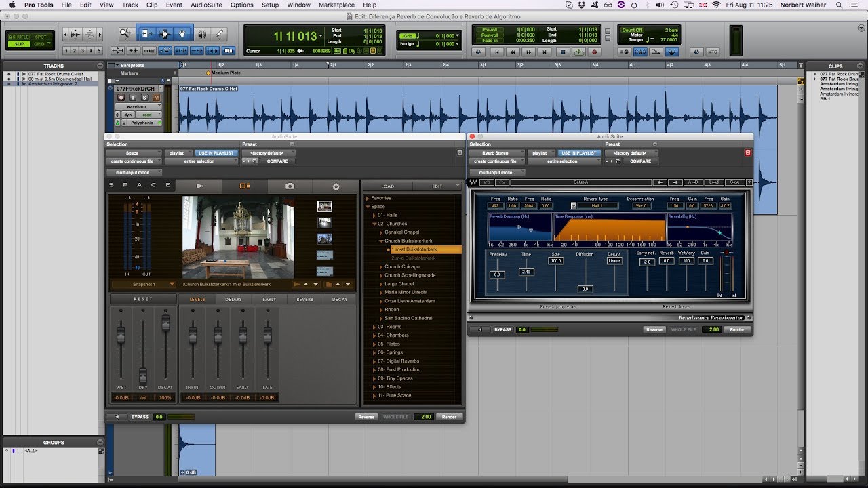Click Reverse in the Space window
The width and height of the screenshot is (868, 488).
[x=366, y=417]
